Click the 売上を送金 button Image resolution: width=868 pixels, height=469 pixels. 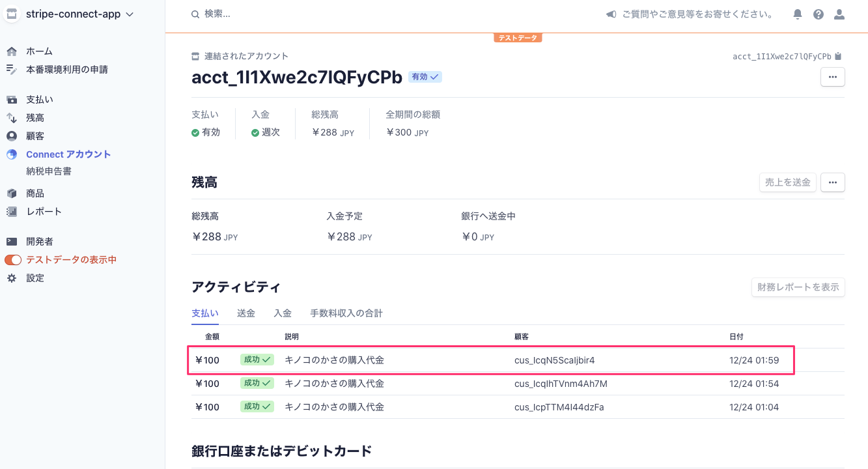point(787,182)
